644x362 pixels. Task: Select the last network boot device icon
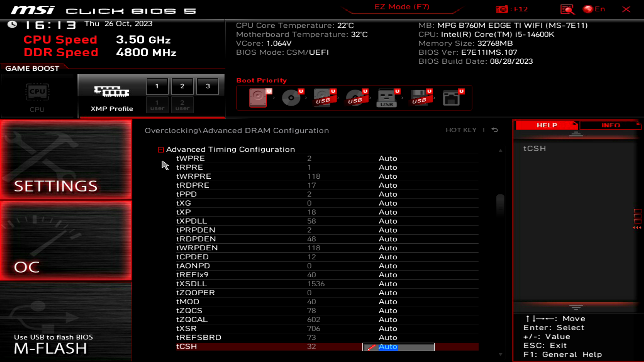coord(451,98)
